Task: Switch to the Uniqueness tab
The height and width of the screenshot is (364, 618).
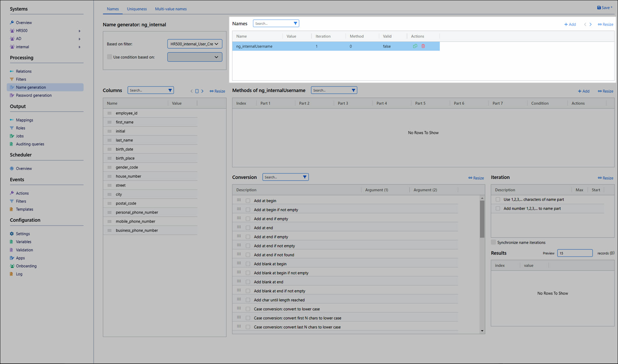Action: click(136, 9)
